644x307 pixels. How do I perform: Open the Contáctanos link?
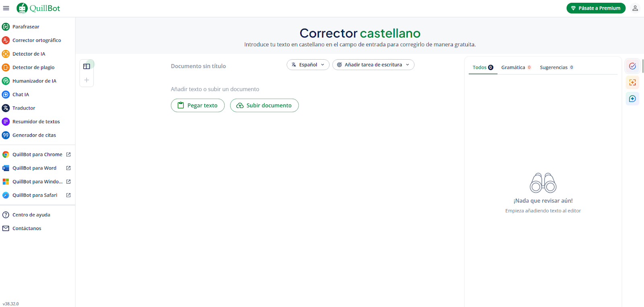click(27, 228)
